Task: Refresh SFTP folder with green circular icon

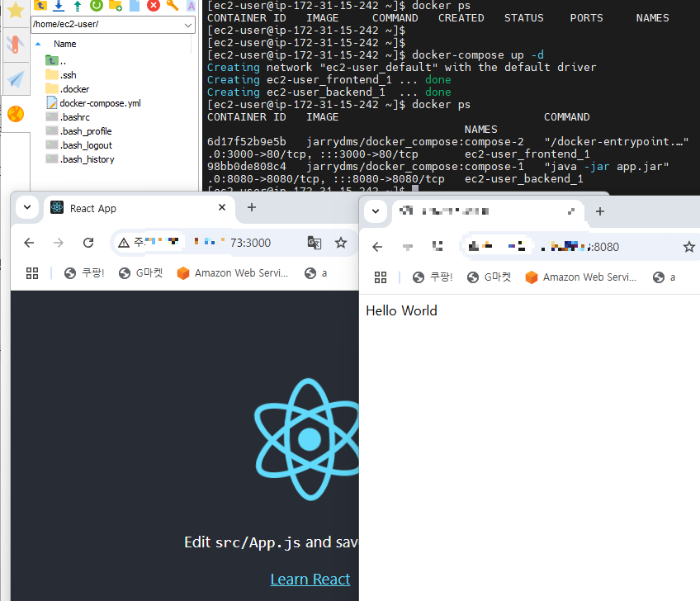Action: (x=96, y=5)
